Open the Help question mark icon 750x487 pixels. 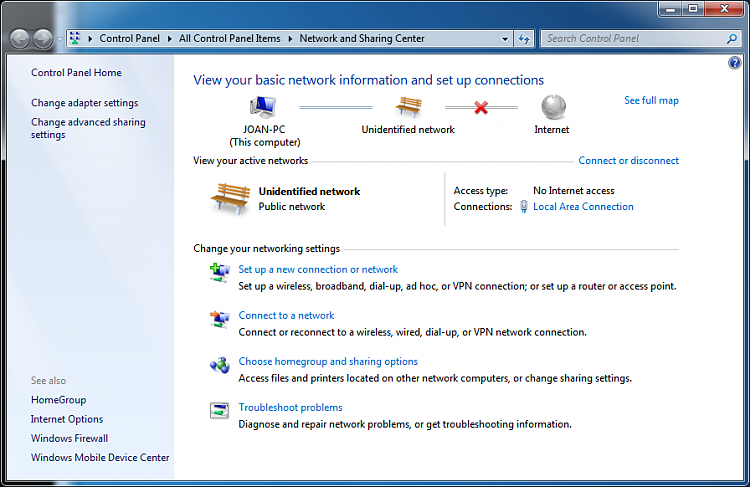pyautogui.click(x=735, y=63)
